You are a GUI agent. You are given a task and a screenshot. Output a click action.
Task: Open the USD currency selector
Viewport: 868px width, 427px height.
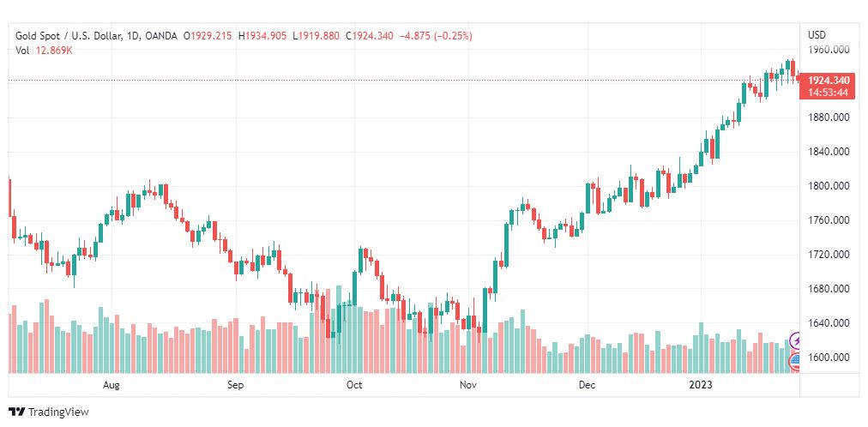(x=817, y=35)
